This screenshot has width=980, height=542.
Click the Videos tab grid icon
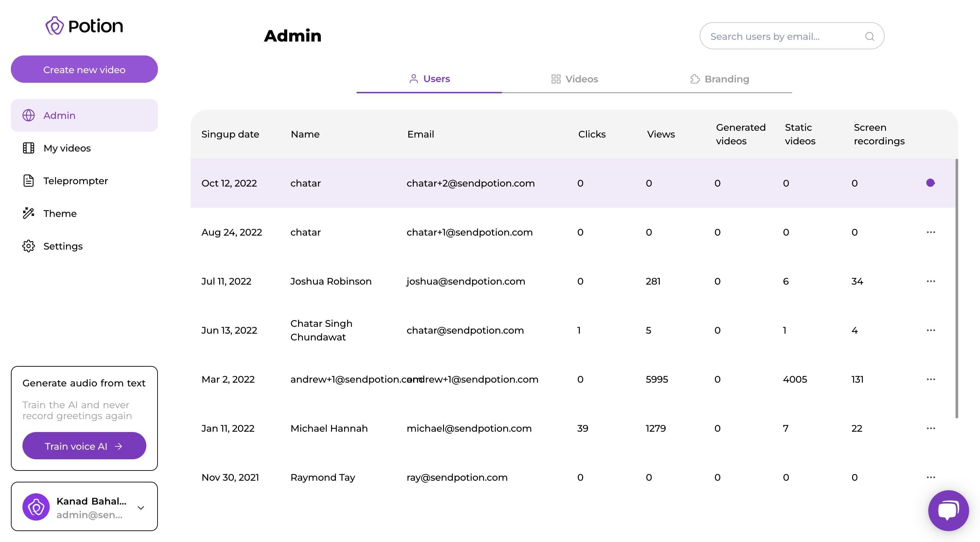click(x=556, y=79)
